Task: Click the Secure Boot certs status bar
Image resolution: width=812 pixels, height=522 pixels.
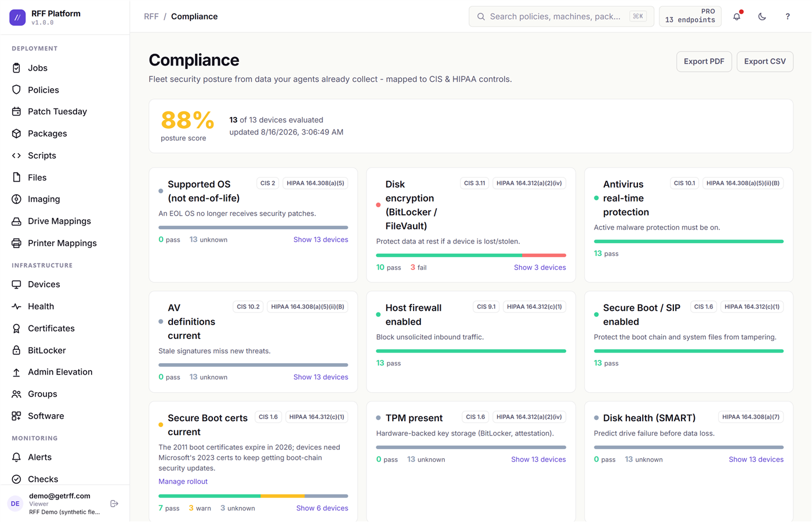Action: coord(253,496)
